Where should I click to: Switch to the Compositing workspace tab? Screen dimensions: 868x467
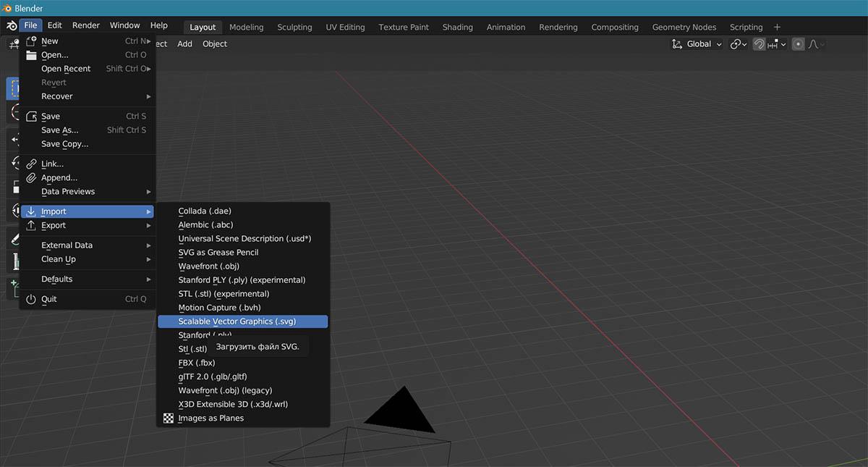[x=615, y=27]
